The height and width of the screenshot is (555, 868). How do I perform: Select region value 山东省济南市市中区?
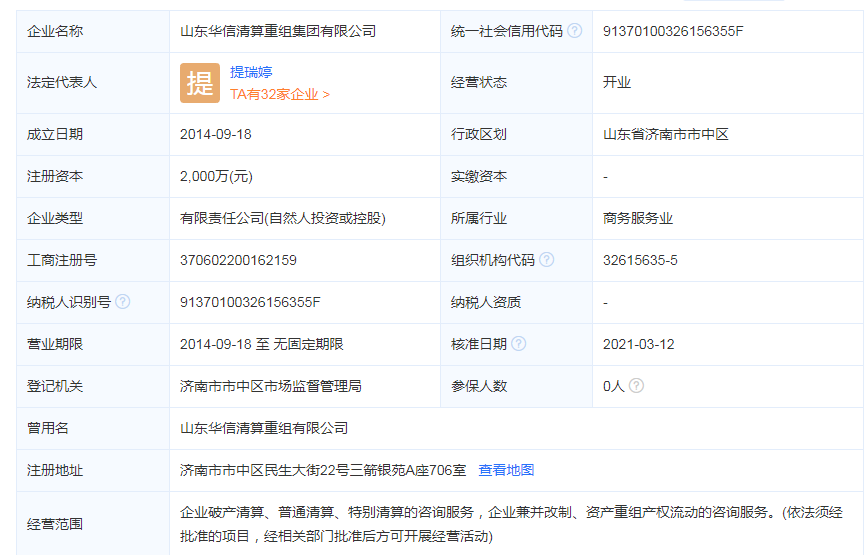coord(665,134)
